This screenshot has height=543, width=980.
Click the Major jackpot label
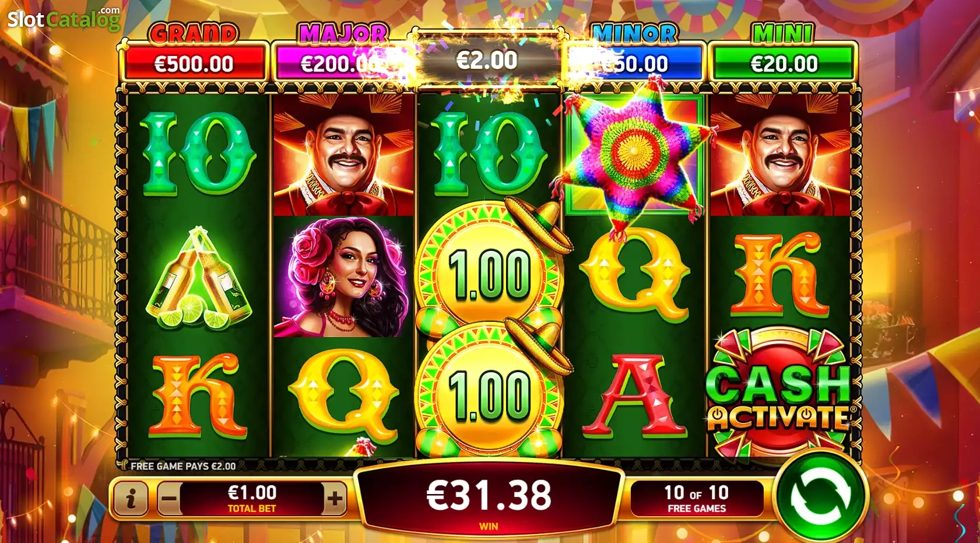(344, 34)
